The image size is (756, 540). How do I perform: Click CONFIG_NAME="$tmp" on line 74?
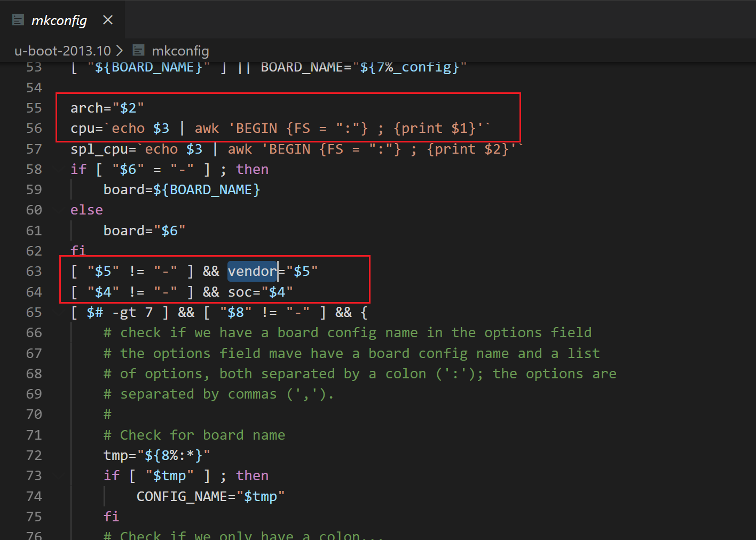click(210, 497)
